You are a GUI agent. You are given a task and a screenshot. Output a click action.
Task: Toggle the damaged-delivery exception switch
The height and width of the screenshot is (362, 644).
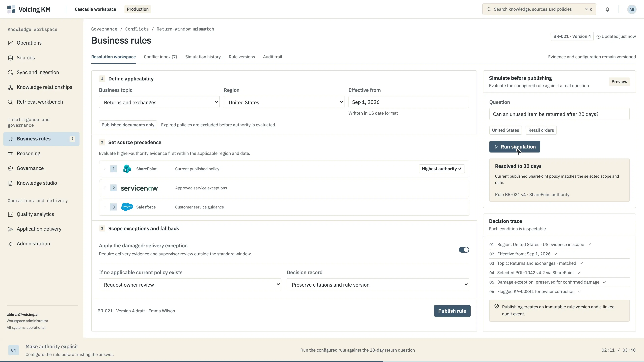[464, 250]
